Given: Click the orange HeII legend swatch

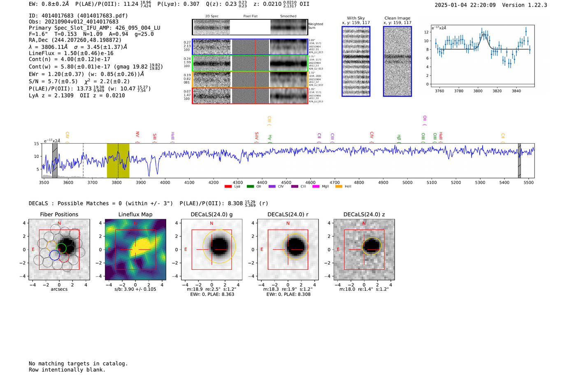Looking at the screenshot, I should [x=339, y=186].
